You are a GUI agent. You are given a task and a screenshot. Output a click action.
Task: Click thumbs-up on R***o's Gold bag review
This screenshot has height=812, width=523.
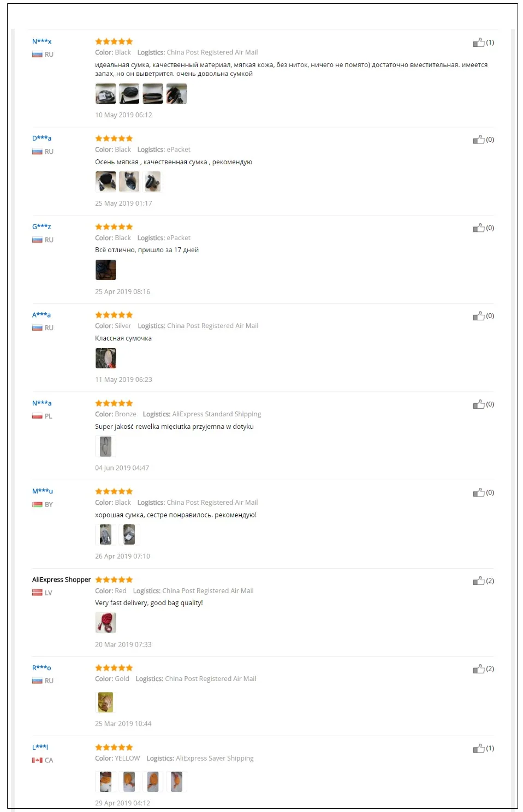[x=478, y=668]
